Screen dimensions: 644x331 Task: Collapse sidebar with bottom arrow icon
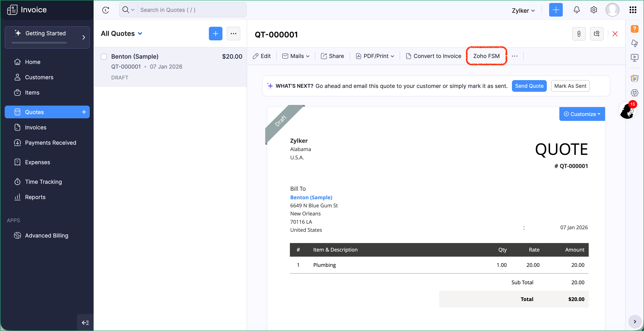pos(85,323)
